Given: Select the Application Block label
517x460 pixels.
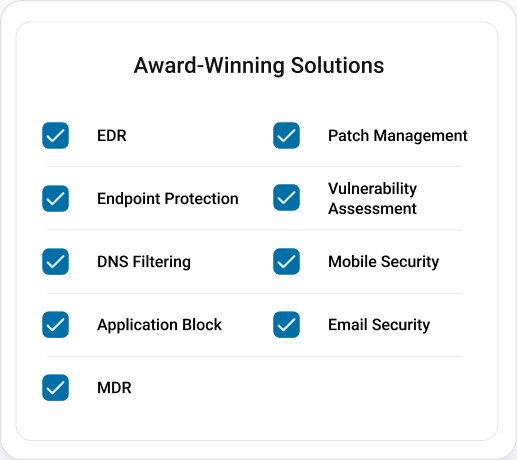Looking at the screenshot, I should click(x=159, y=325).
